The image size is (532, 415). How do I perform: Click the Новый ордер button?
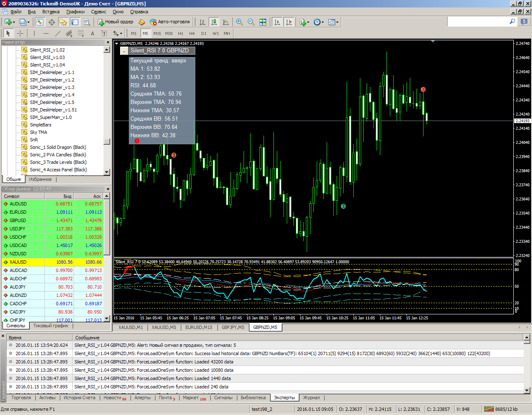pyautogui.click(x=116, y=22)
